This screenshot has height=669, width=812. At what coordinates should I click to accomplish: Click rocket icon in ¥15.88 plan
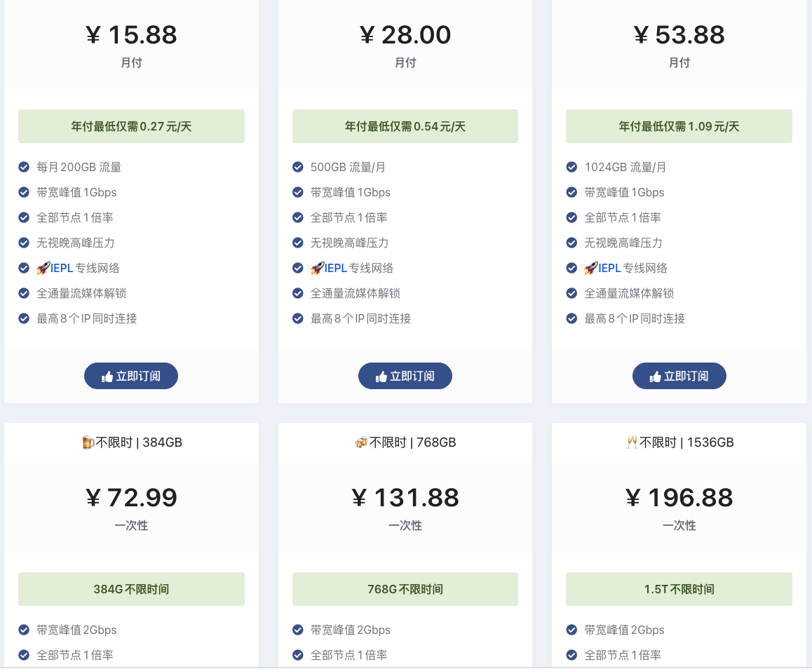(43, 268)
